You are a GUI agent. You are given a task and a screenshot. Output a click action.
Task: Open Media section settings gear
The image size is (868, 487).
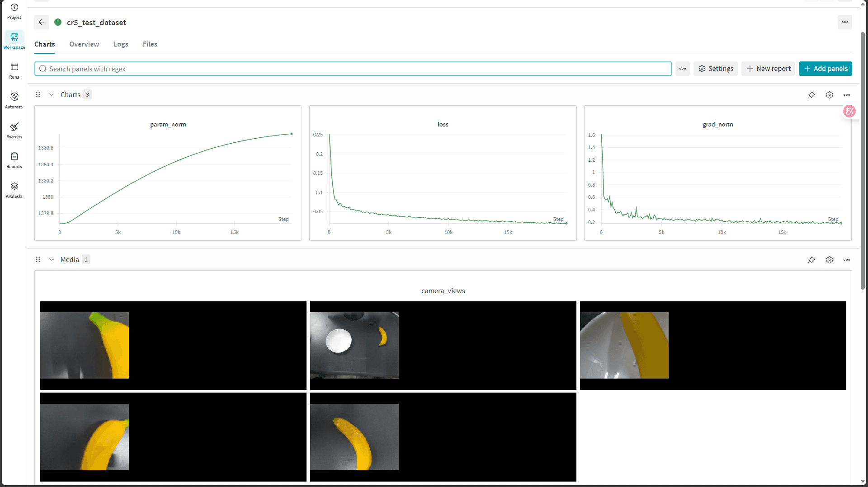tap(829, 260)
